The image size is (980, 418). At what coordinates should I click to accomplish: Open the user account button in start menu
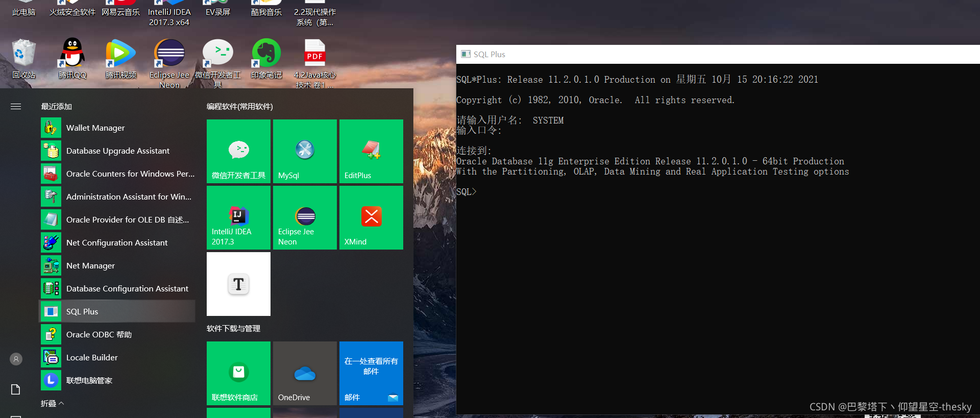pos(16,359)
